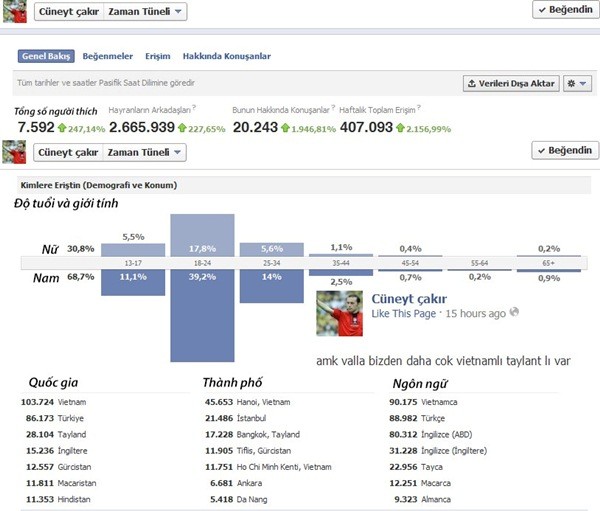Toggle the lower Beğendin liked button

565,150
